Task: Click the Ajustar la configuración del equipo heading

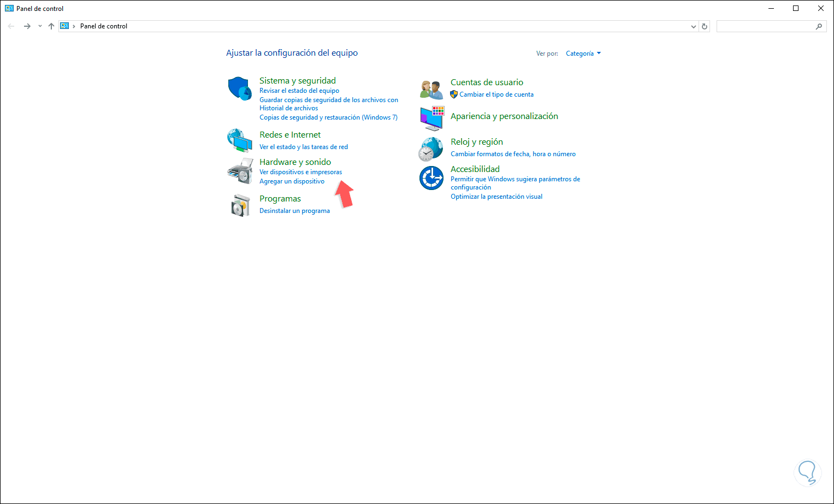Action: (292, 53)
